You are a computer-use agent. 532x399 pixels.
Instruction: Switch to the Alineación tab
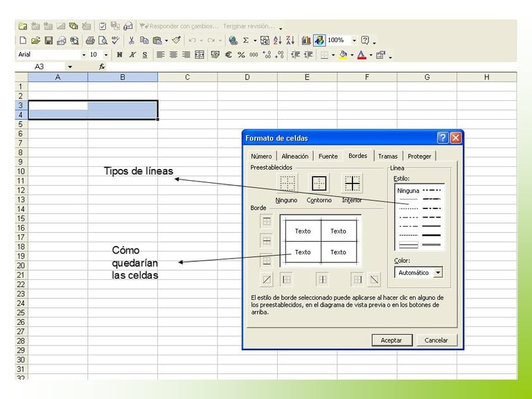[295, 157]
